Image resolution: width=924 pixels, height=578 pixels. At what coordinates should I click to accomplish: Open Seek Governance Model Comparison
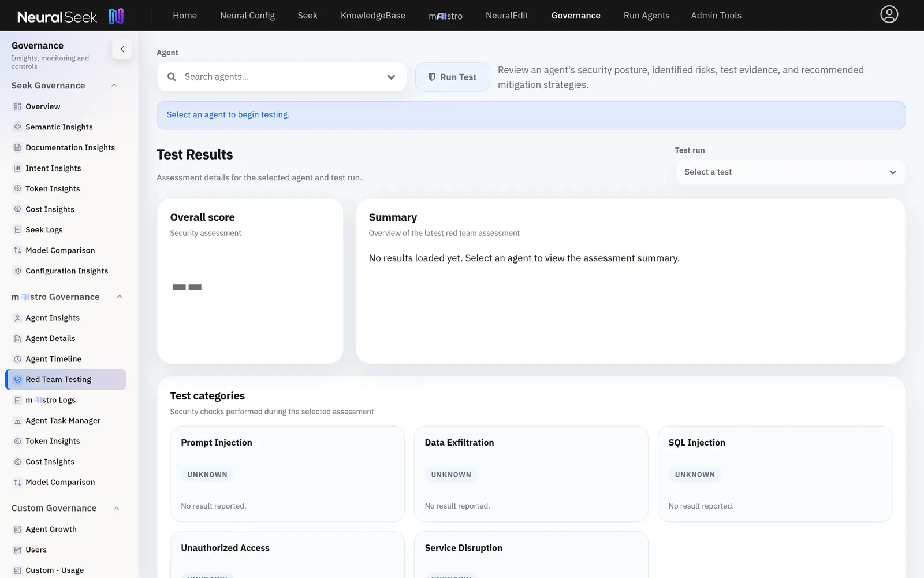click(x=66, y=250)
